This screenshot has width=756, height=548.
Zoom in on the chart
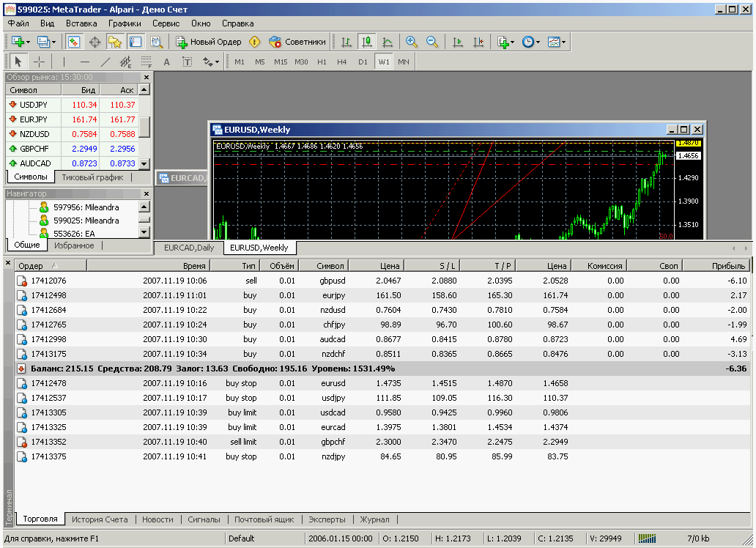coord(412,42)
